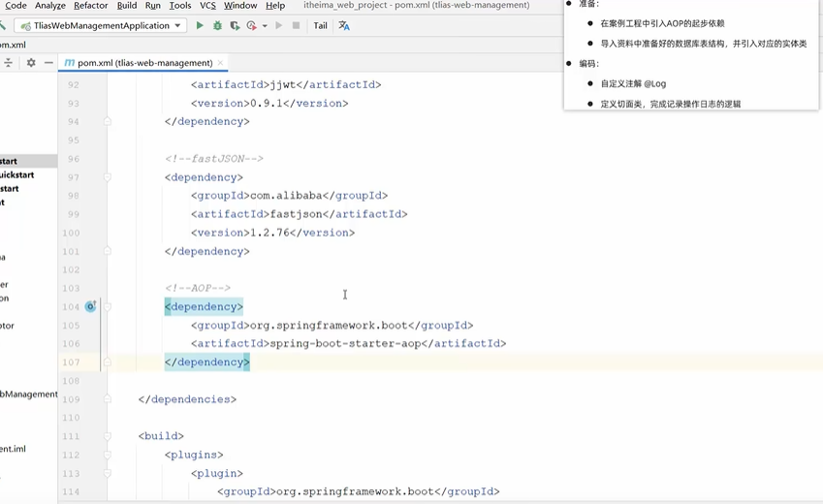
Task: Click the plugins tag on line 112
Action: [x=194, y=455]
